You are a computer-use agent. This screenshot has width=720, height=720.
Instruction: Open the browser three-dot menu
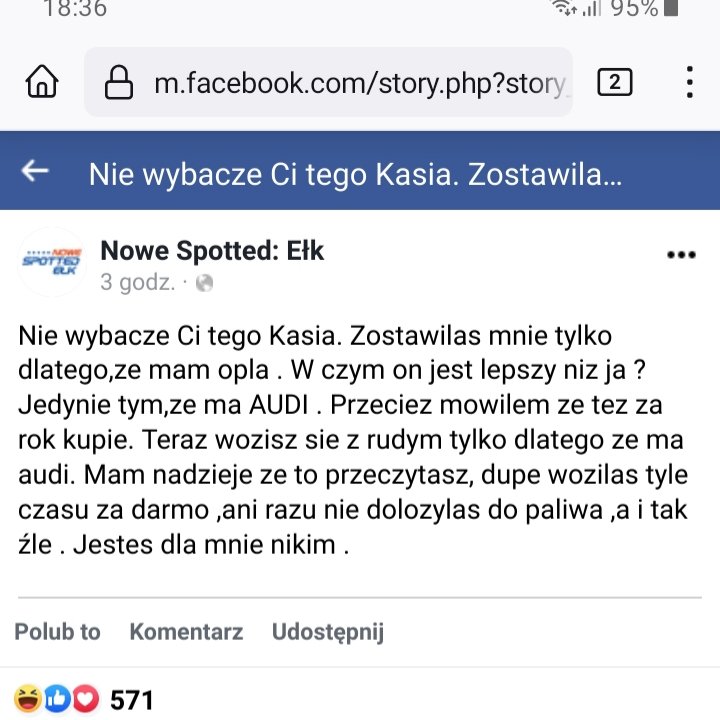pyautogui.click(x=690, y=82)
